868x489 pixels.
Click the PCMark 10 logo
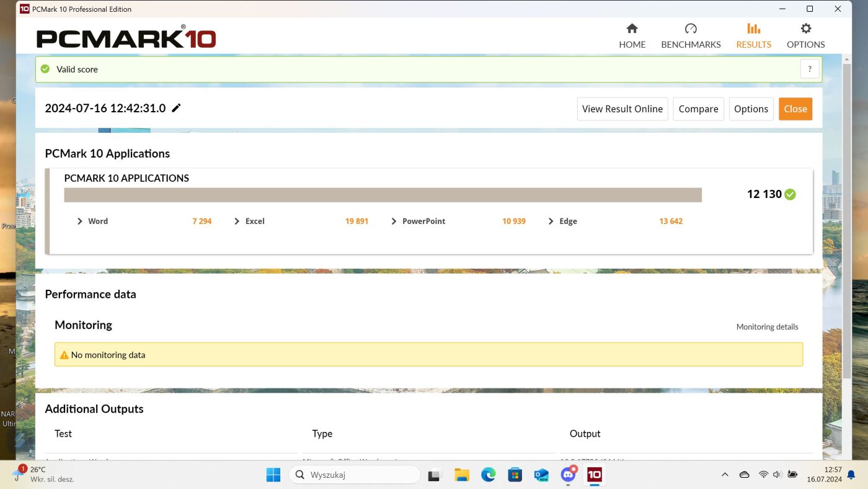(126, 37)
